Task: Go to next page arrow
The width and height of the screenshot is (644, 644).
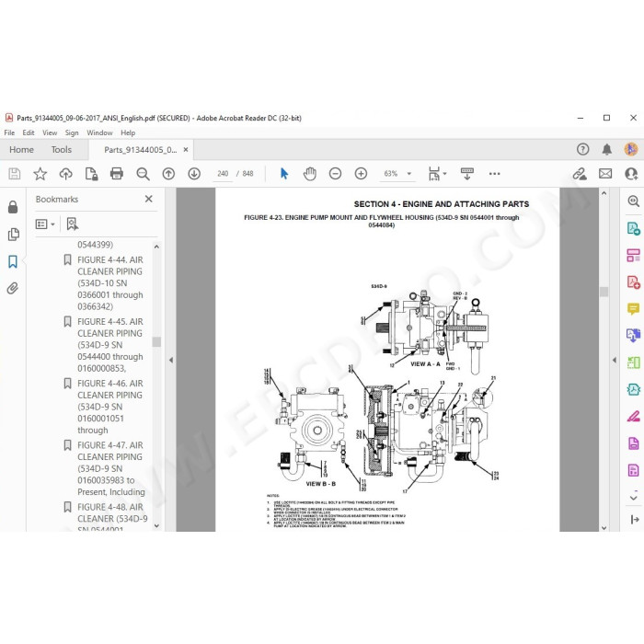Action: [x=194, y=174]
